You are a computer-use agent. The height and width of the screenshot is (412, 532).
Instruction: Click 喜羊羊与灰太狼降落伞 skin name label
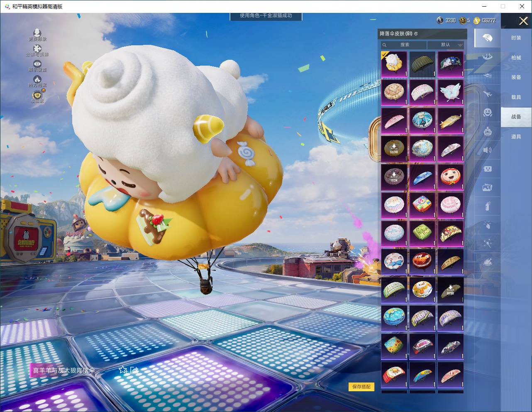click(63, 370)
